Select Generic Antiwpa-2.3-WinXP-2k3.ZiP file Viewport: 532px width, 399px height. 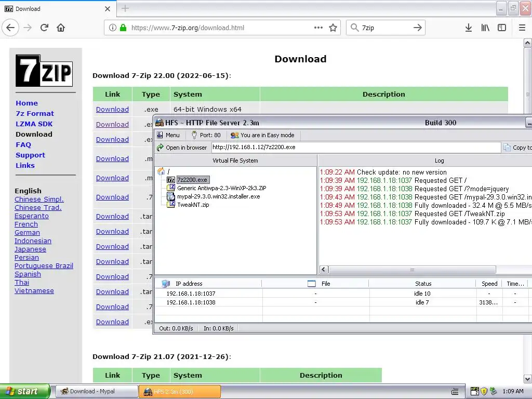221,188
